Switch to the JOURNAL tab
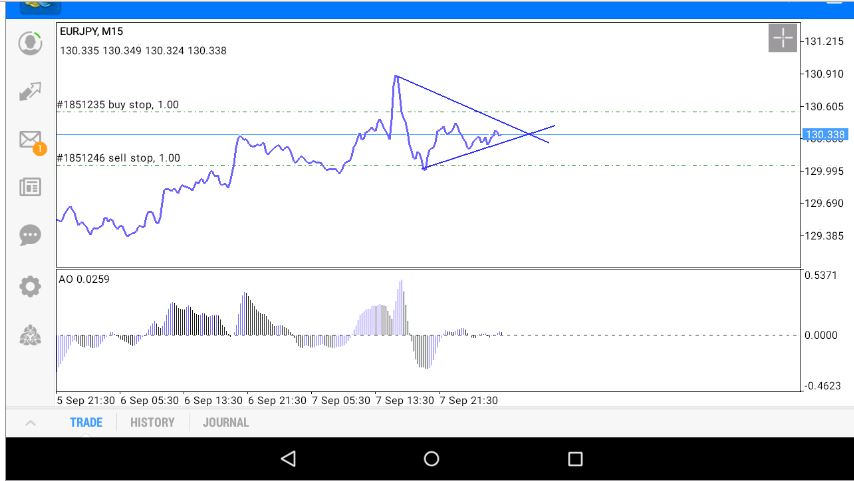 coord(226,422)
